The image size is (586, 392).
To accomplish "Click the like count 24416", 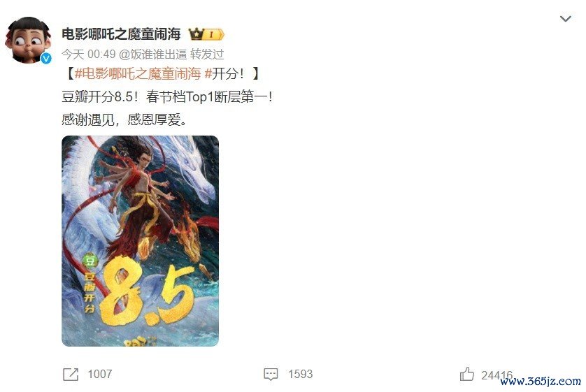I will [x=496, y=375].
